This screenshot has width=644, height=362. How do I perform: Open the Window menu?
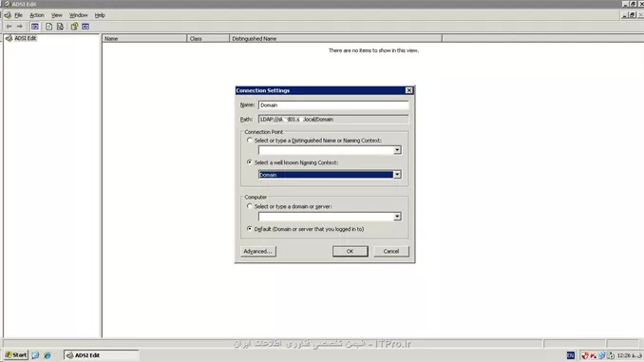[78, 15]
